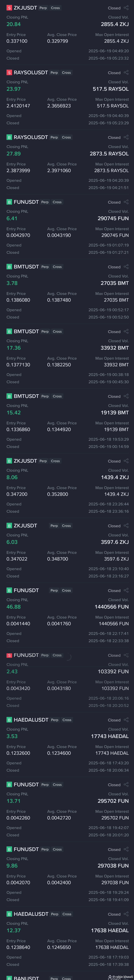Click the red S badge on the FUNUSDT 2.43 trade
The image size is (134, 980).
[9, 655]
